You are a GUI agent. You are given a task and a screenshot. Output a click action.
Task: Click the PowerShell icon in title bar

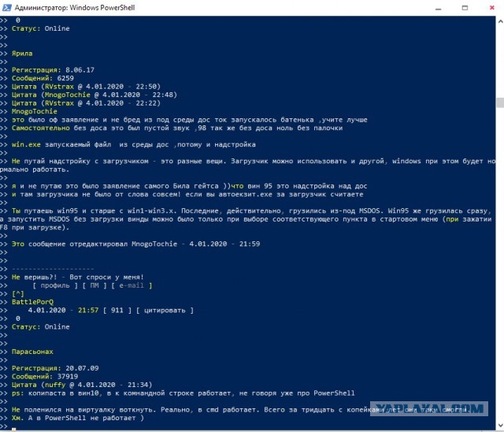(7, 7)
